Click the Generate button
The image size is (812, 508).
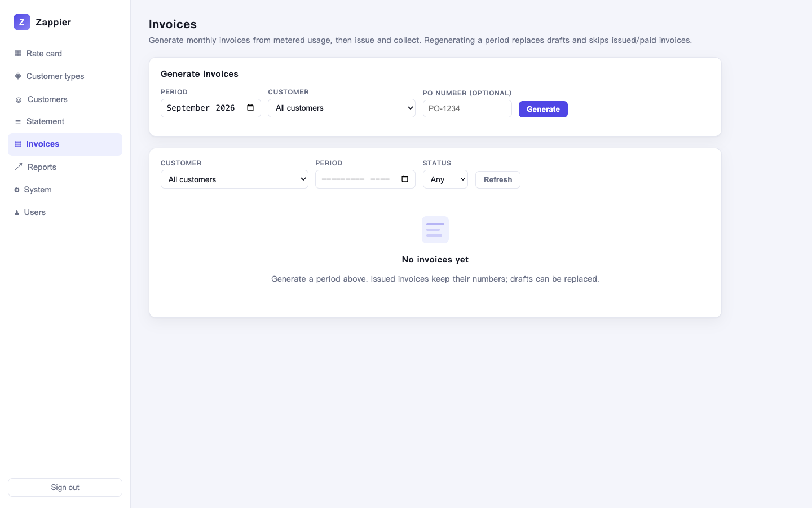[x=543, y=109]
